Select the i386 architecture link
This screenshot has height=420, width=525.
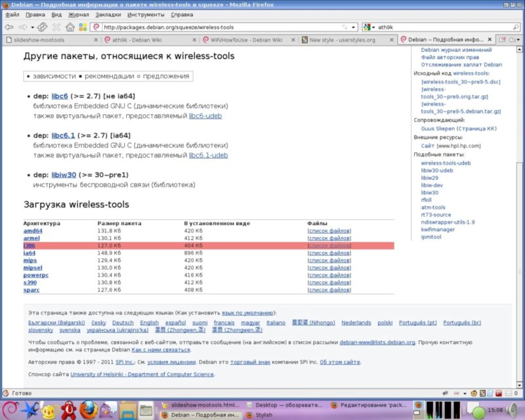click(x=29, y=245)
